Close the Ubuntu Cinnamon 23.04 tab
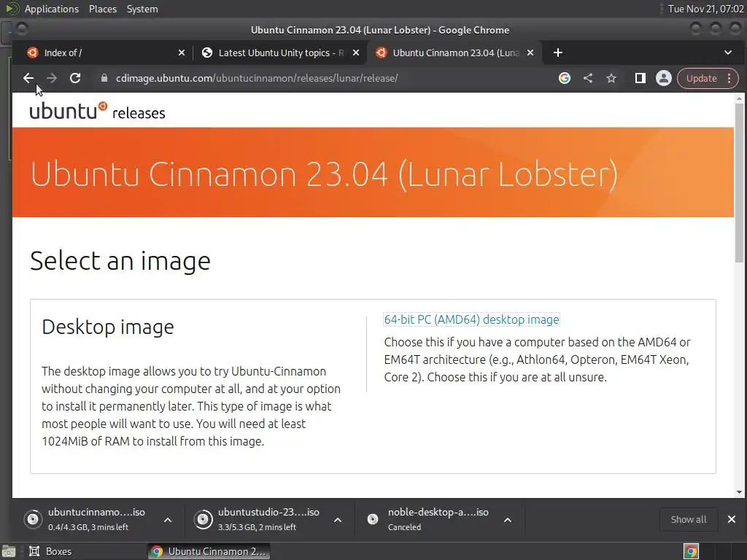This screenshot has width=747, height=560. [x=530, y=52]
